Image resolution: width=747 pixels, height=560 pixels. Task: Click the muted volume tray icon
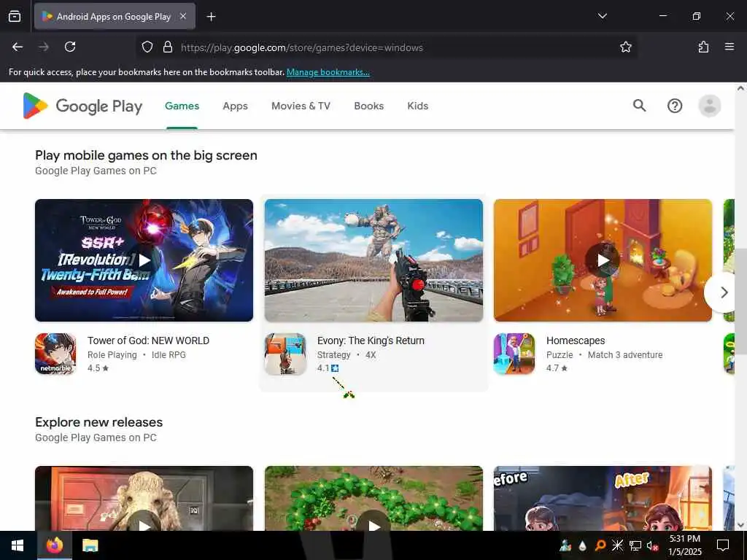652,545
